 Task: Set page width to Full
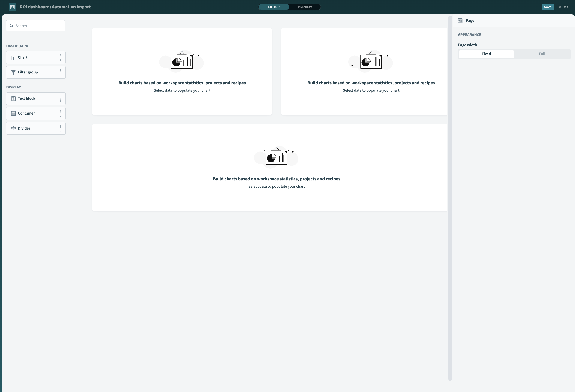(x=542, y=54)
